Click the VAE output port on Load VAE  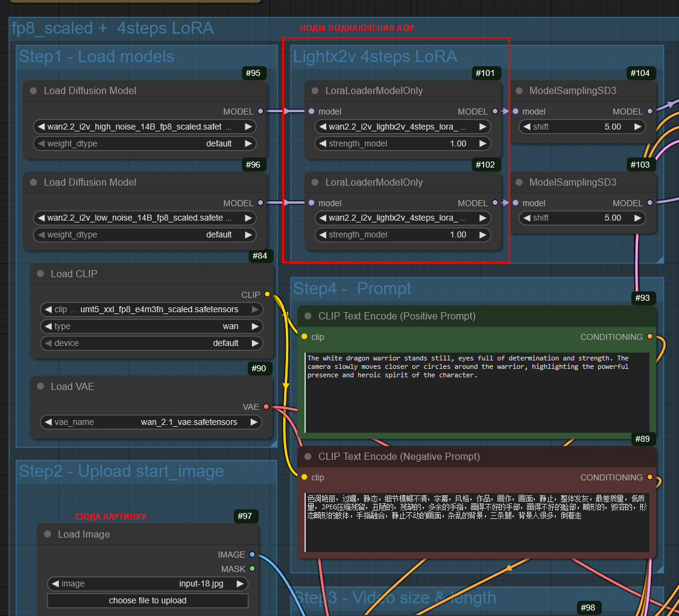(267, 407)
